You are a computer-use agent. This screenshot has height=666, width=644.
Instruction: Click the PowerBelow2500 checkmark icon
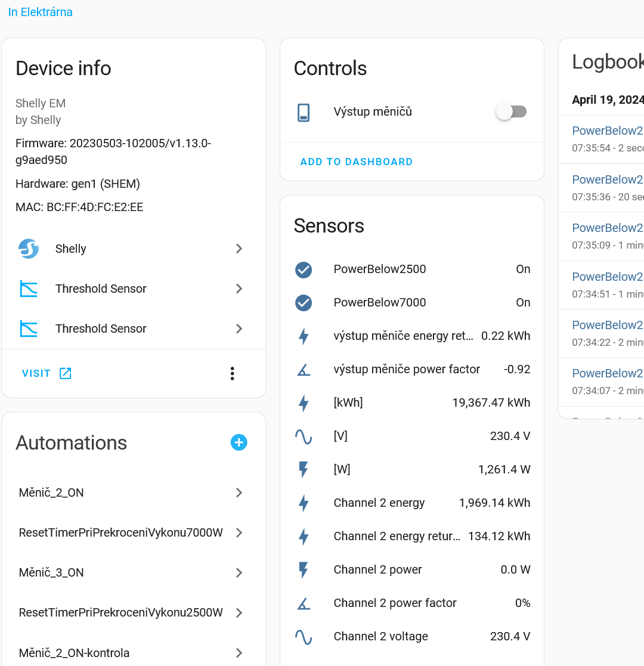point(304,270)
